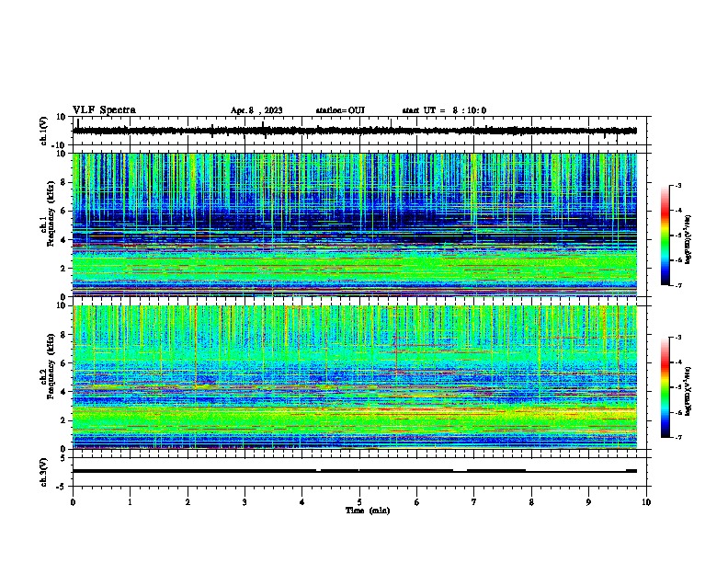Click the ch.2 spectrogram color scale bar

(x=665, y=387)
